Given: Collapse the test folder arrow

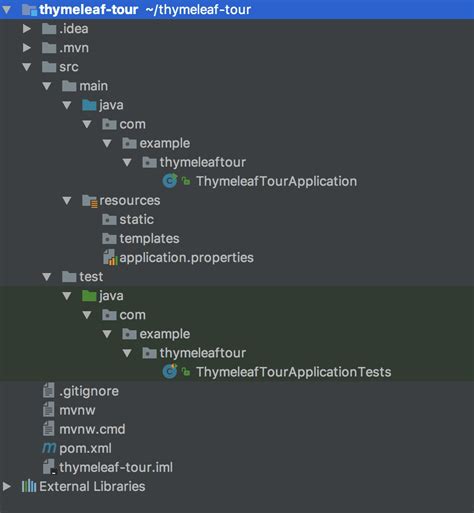Looking at the screenshot, I should coord(47,277).
